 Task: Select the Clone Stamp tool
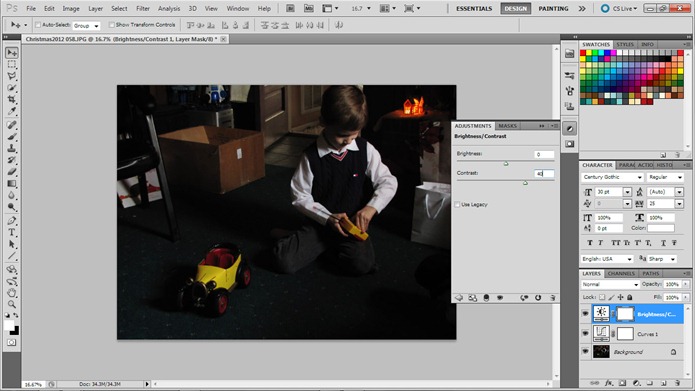pyautogui.click(x=12, y=149)
